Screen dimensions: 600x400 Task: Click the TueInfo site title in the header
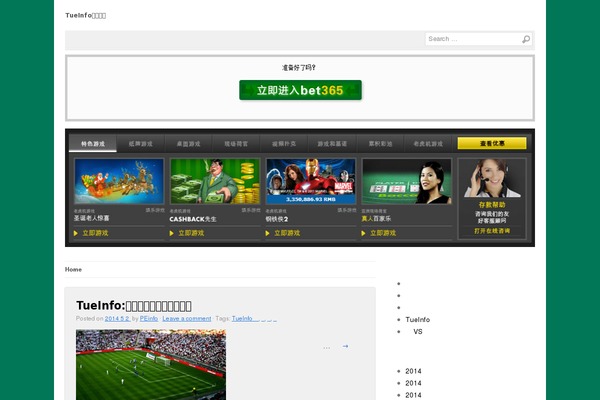pyautogui.click(x=86, y=15)
